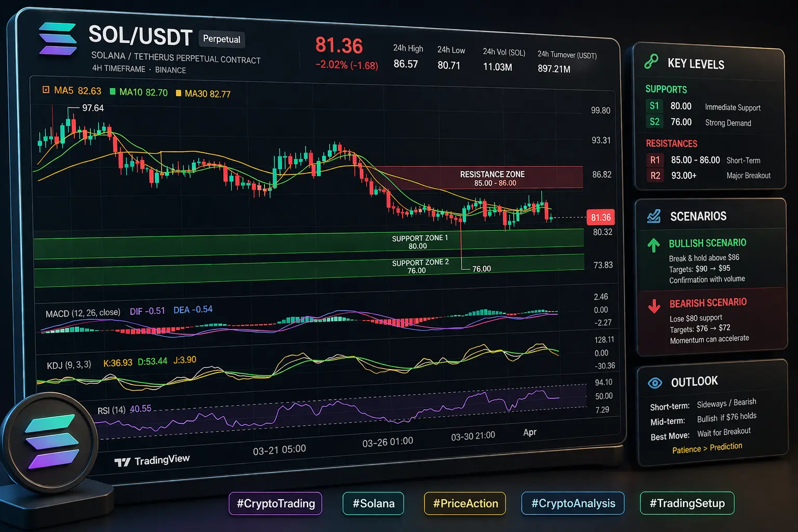Click the chart icon beside Scenarios

pos(654,216)
